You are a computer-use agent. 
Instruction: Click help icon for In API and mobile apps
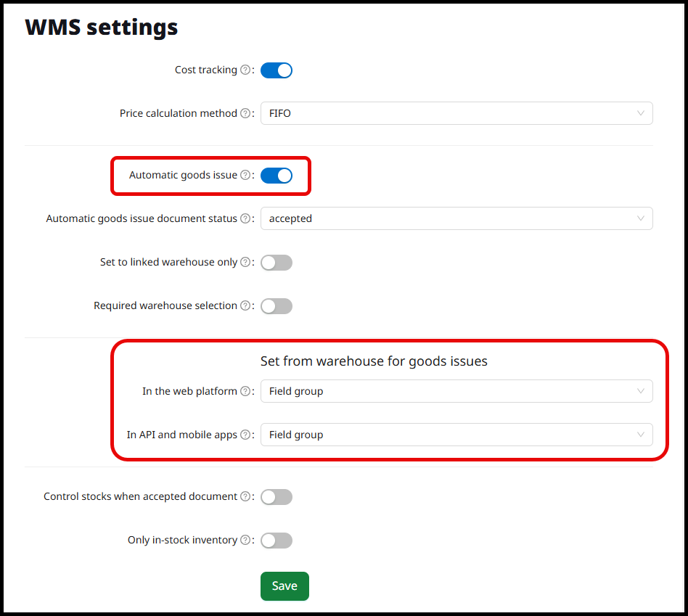pyautogui.click(x=245, y=435)
